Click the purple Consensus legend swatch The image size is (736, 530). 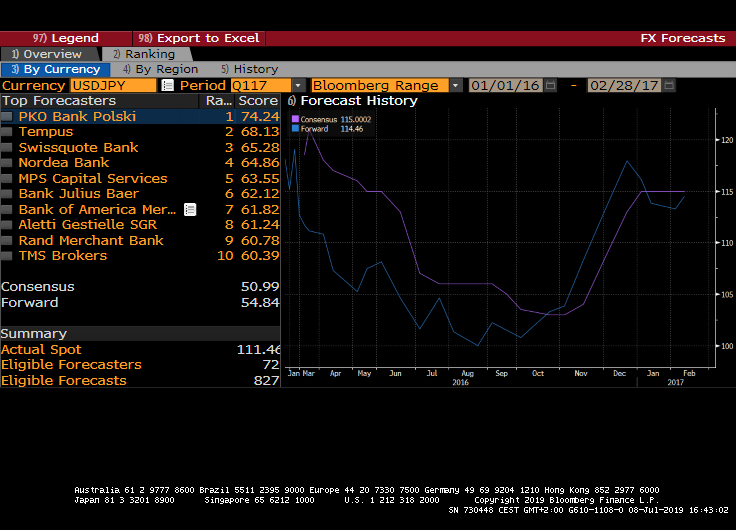[295, 119]
